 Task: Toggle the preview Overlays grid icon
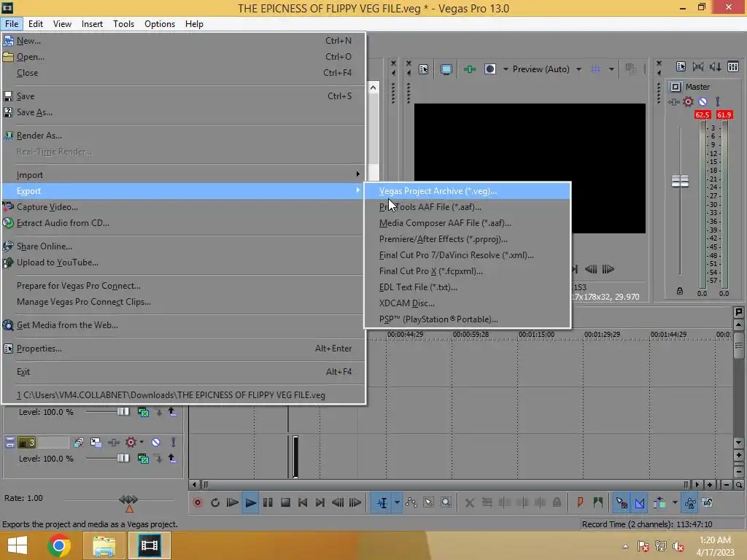595,69
